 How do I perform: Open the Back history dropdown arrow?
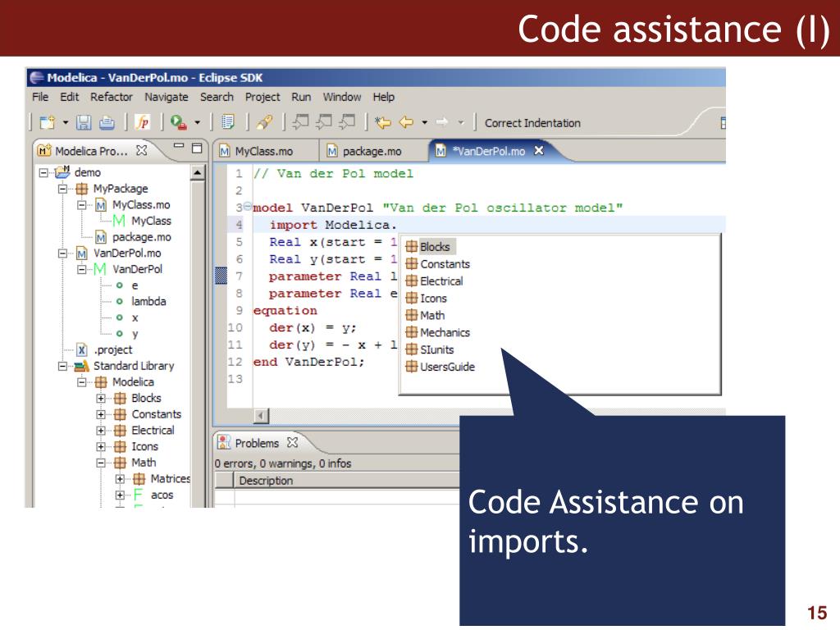424,123
